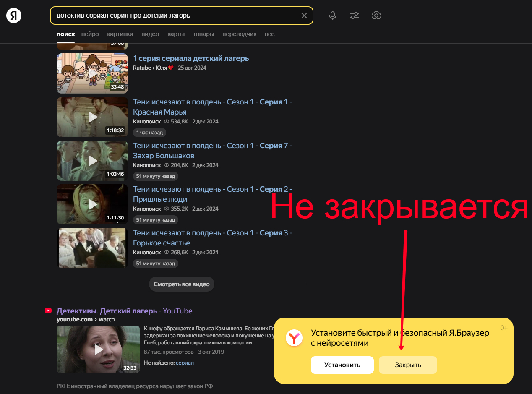Image resolution: width=532 pixels, height=394 pixels.
Task: Click Кинопоиск source with 534,8K views
Action: point(147,121)
